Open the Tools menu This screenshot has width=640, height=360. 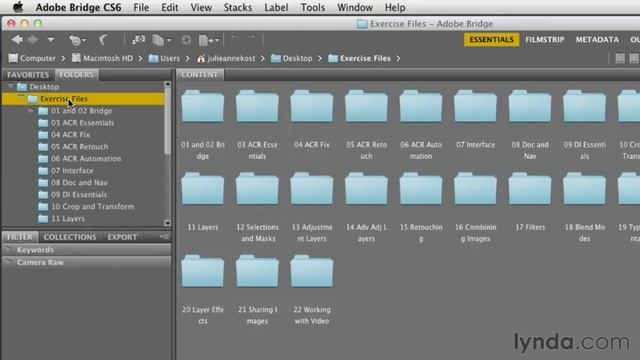pyautogui.click(x=313, y=7)
